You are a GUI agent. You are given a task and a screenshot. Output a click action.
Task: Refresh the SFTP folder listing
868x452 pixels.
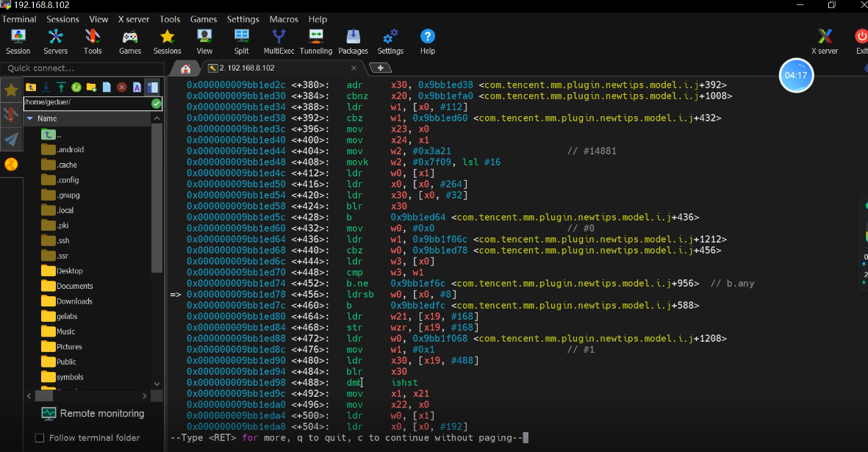click(x=76, y=87)
